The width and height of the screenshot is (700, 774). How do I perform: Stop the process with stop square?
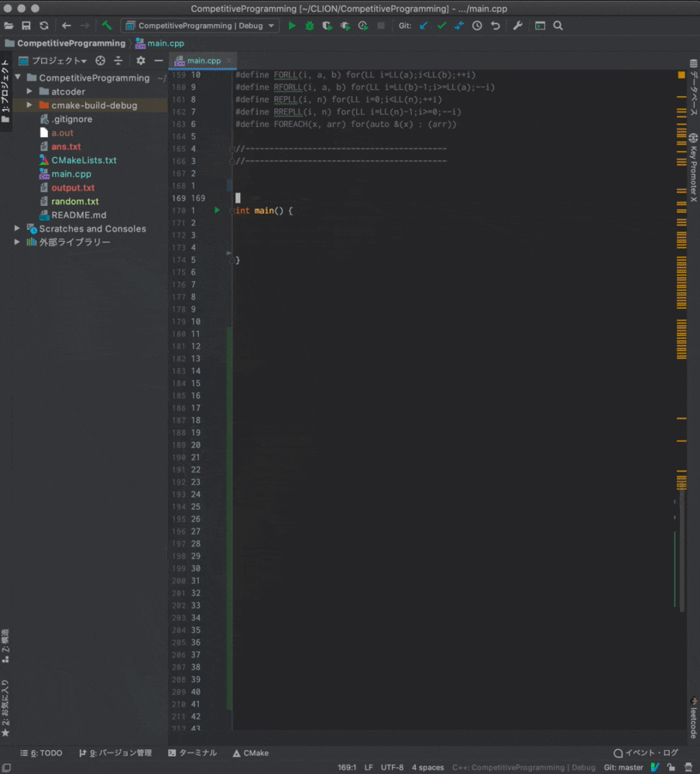(381, 26)
